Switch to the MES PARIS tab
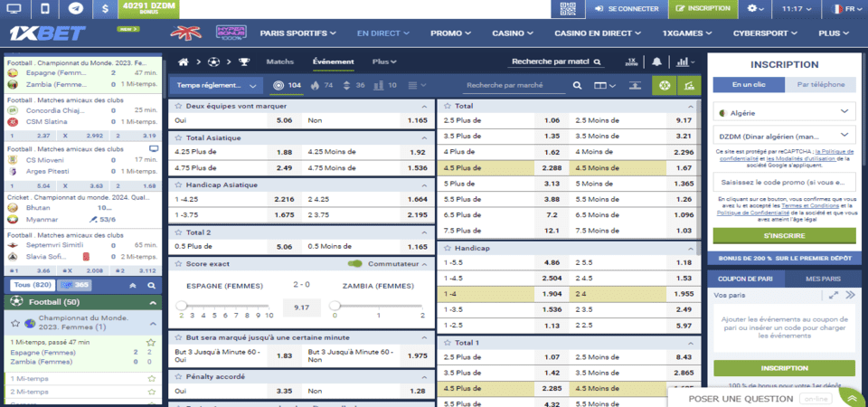The image size is (868, 407). click(x=823, y=279)
